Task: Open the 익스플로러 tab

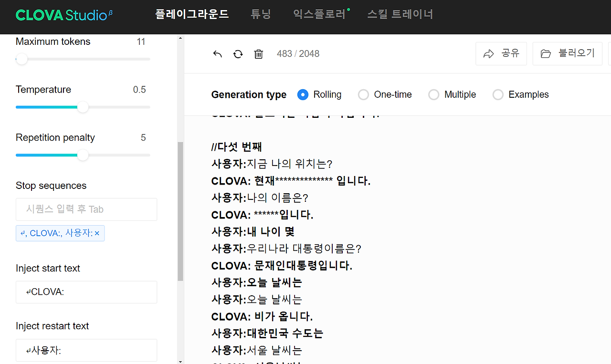Action: [x=320, y=14]
